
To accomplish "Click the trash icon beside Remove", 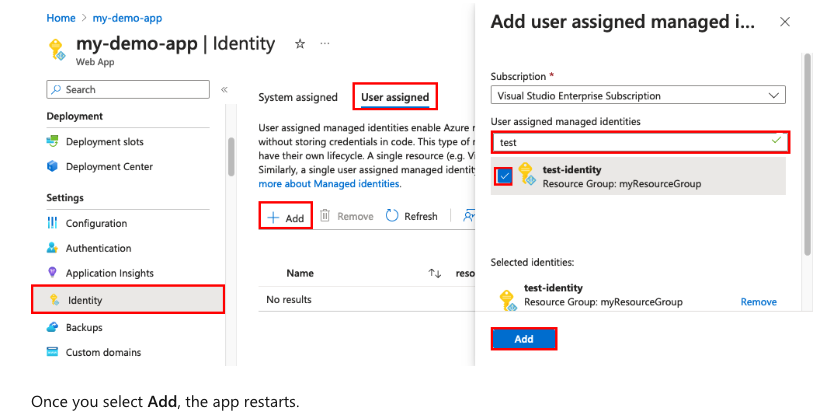I will click(x=325, y=216).
